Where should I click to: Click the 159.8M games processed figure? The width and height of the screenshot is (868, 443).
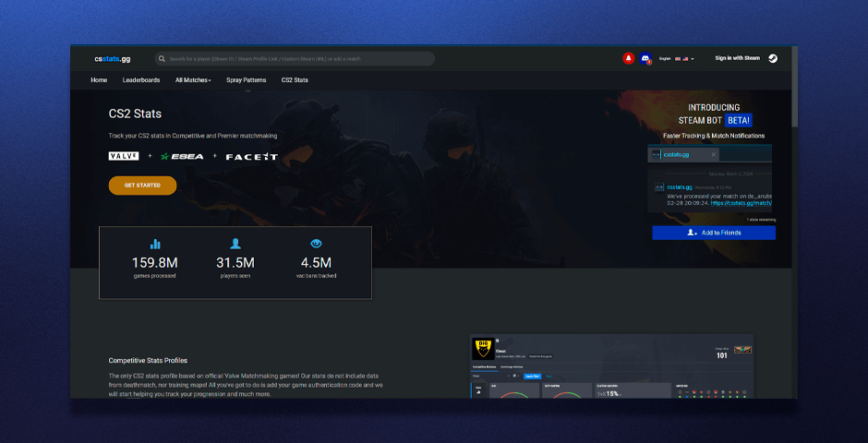pos(154,263)
